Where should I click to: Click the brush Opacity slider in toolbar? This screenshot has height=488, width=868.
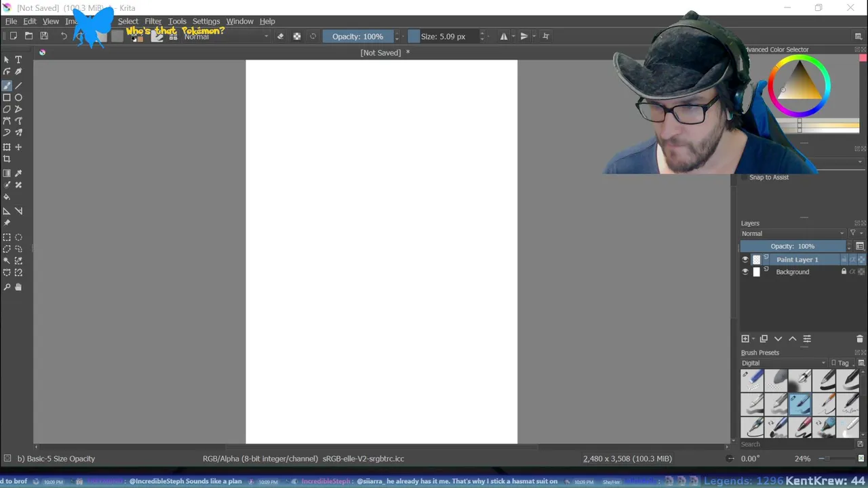click(358, 37)
